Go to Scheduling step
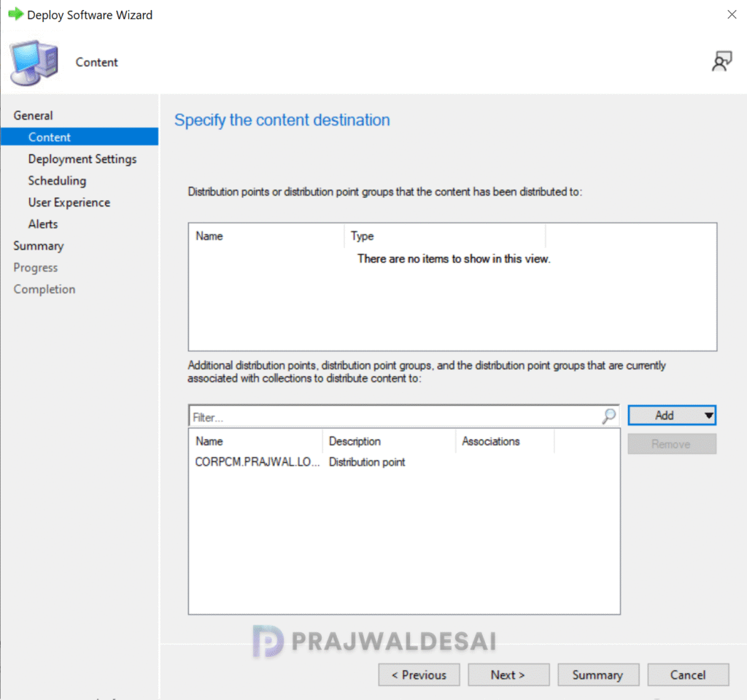The height and width of the screenshot is (700, 747). click(57, 181)
